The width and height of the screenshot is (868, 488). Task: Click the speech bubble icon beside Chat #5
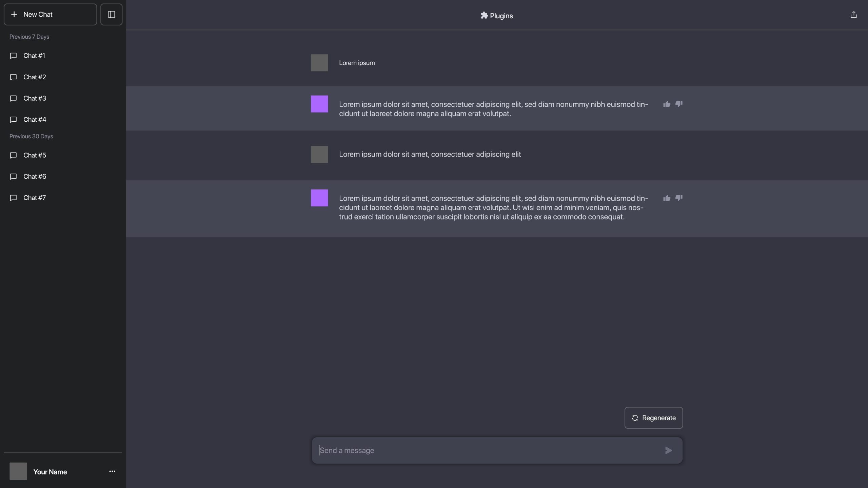click(14, 156)
